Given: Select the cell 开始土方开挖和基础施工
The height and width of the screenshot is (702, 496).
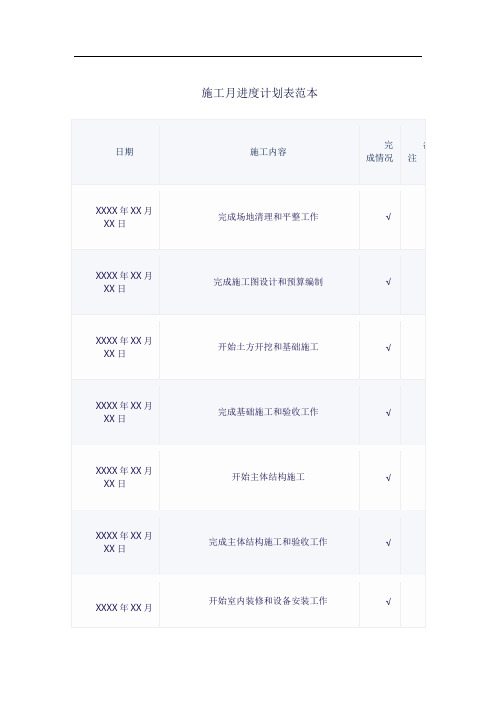Looking at the screenshot, I should (x=268, y=347).
